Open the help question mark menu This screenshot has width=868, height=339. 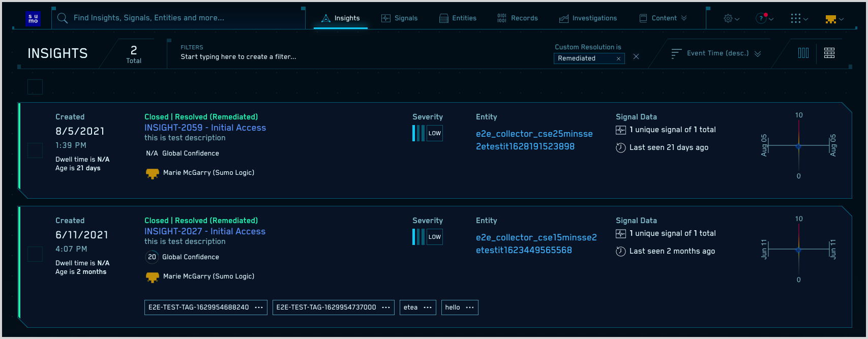[764, 18]
